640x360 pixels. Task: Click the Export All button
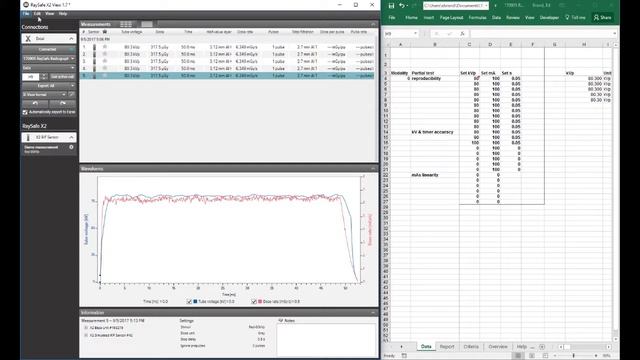[x=46, y=86]
